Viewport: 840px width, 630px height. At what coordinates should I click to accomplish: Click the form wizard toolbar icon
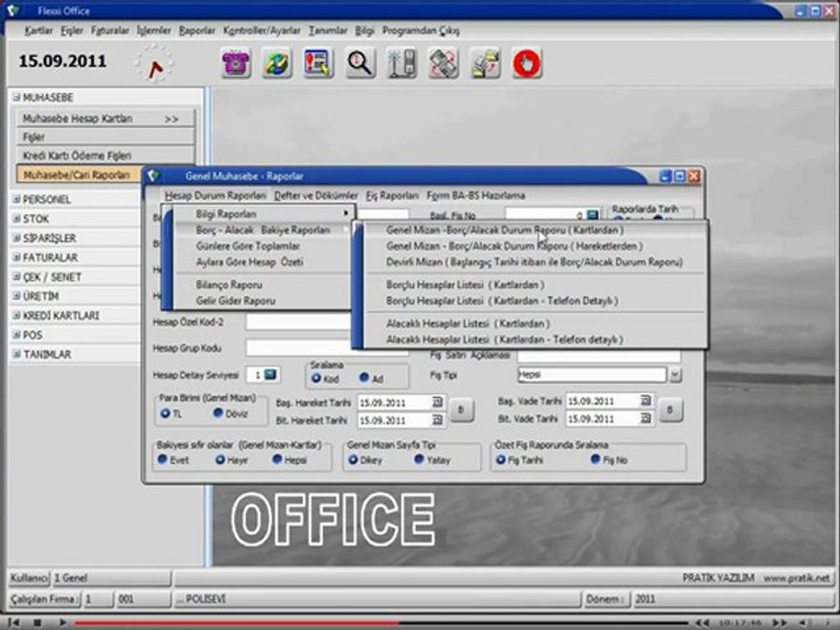coord(318,63)
